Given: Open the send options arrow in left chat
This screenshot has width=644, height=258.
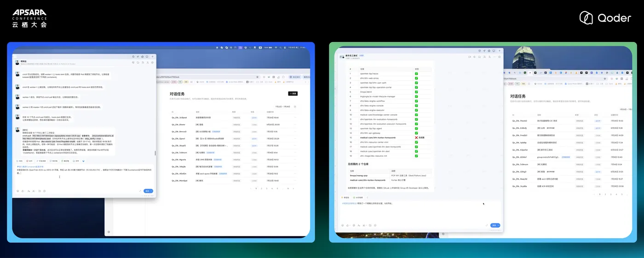Looking at the screenshot, I should 152,191.
